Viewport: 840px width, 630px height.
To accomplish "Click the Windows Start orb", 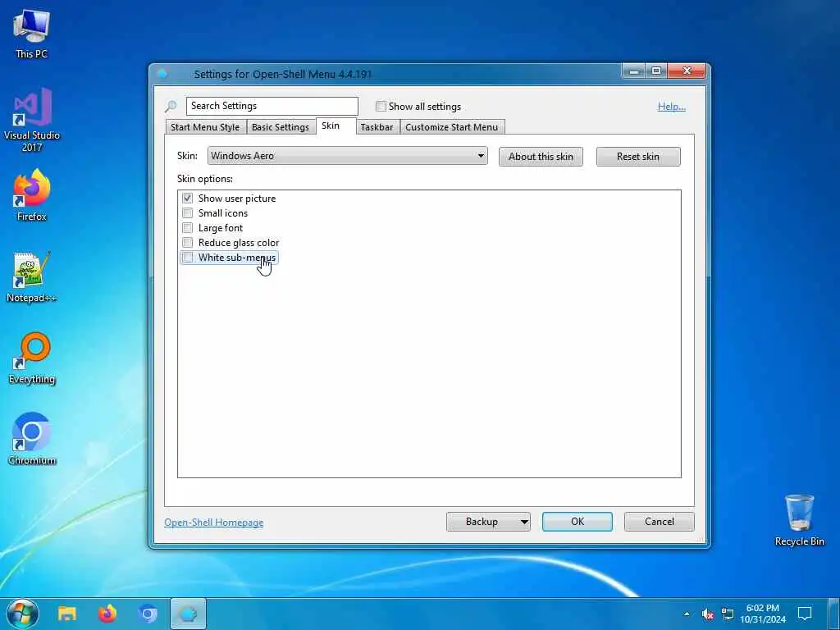I will pos(22,614).
